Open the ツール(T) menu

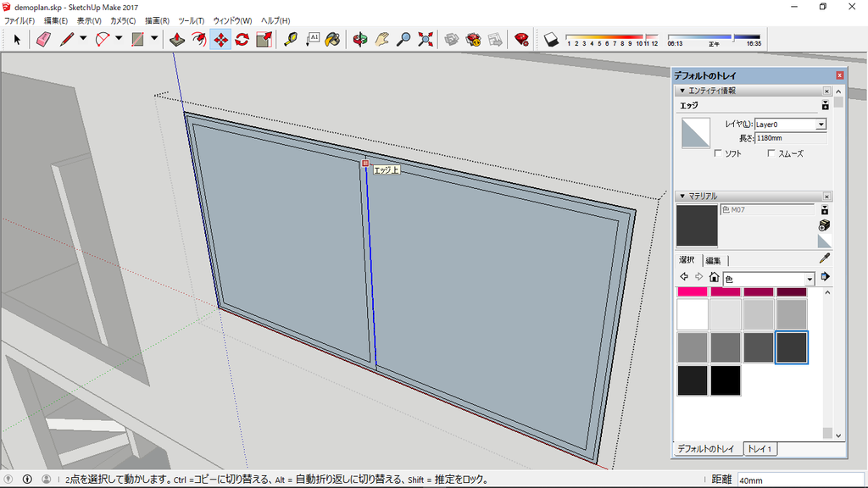click(x=191, y=20)
